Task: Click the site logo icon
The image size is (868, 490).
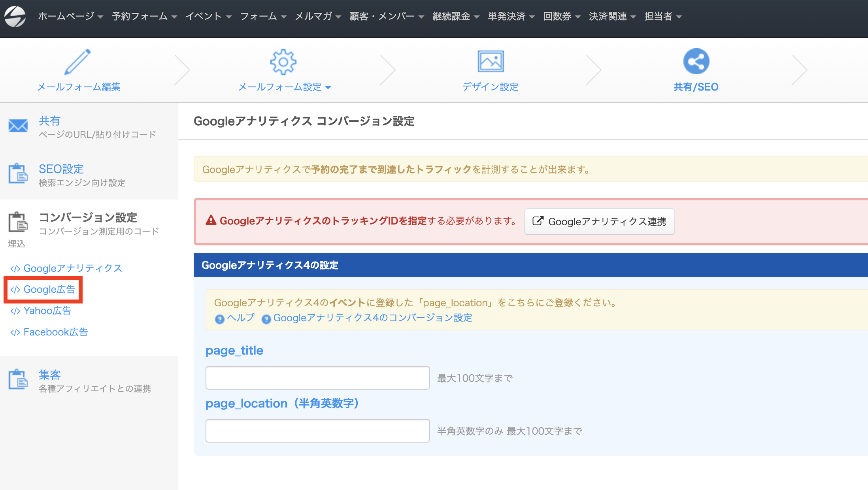Action: (15, 17)
